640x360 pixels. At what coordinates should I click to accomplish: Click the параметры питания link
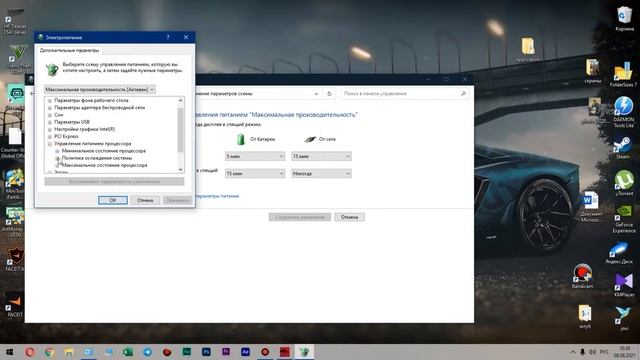click(217, 196)
